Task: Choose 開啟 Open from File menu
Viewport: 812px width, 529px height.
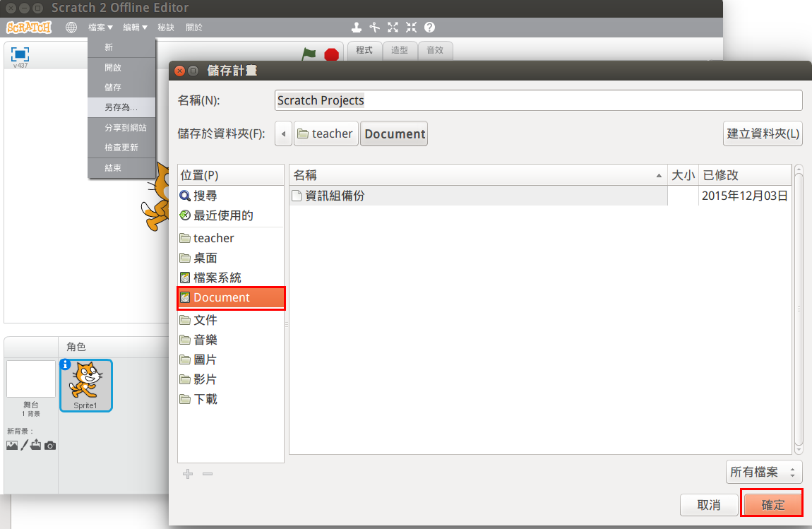Action: 121,68
